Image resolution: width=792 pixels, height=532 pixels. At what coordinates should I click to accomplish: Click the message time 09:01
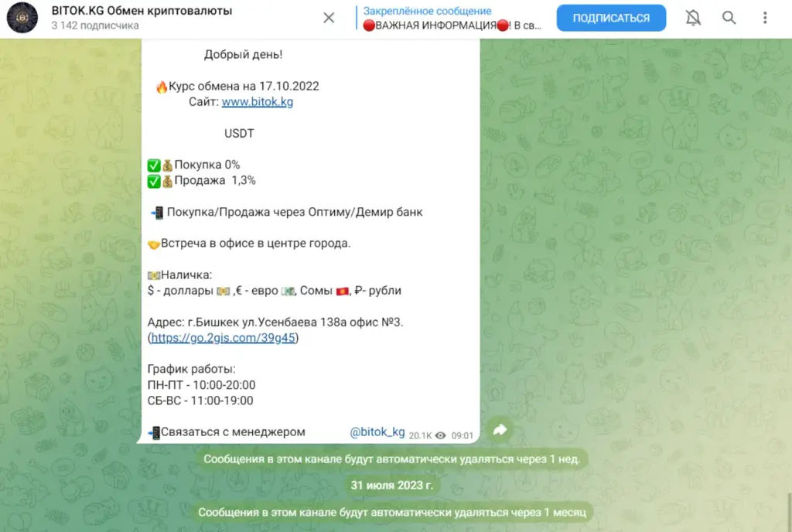[x=463, y=435]
